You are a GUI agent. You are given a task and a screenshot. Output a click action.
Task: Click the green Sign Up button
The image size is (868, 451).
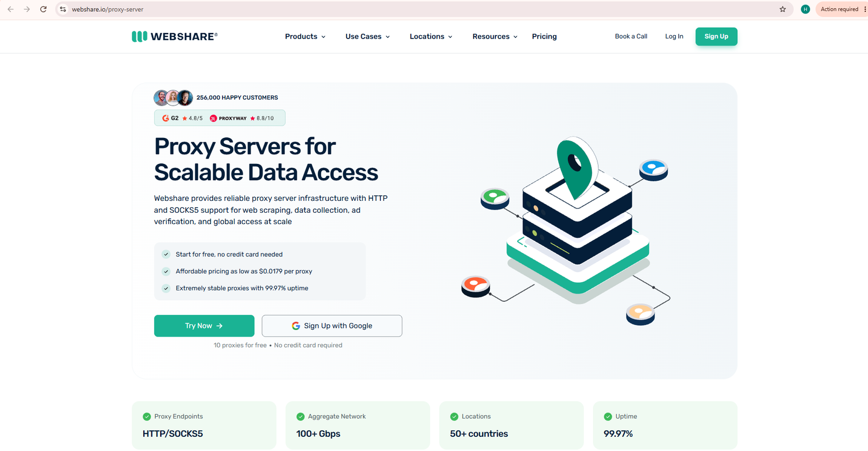(x=716, y=36)
